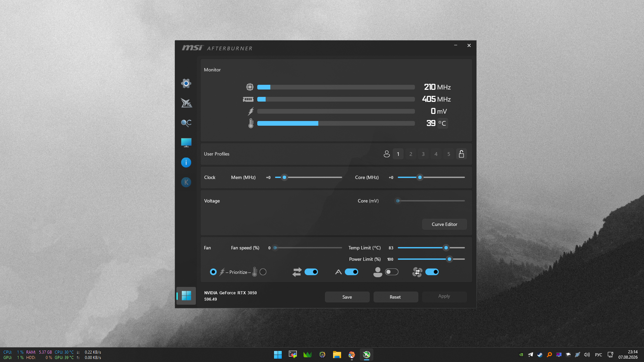Toggle the fan sync switch
This screenshot has height=362, width=644.
point(432,272)
